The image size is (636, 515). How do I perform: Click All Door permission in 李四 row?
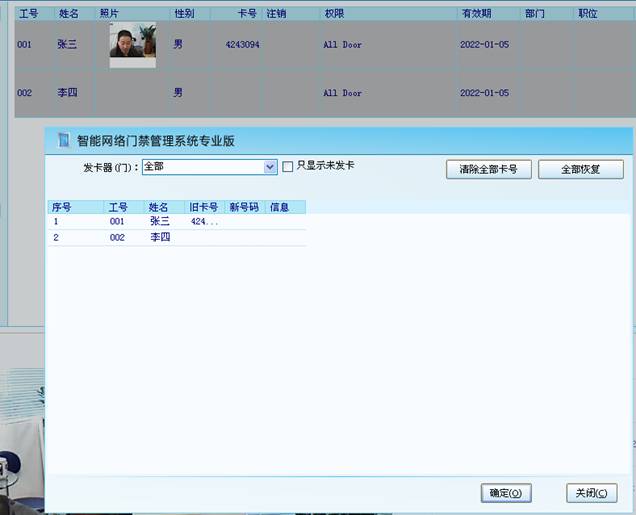[342, 93]
